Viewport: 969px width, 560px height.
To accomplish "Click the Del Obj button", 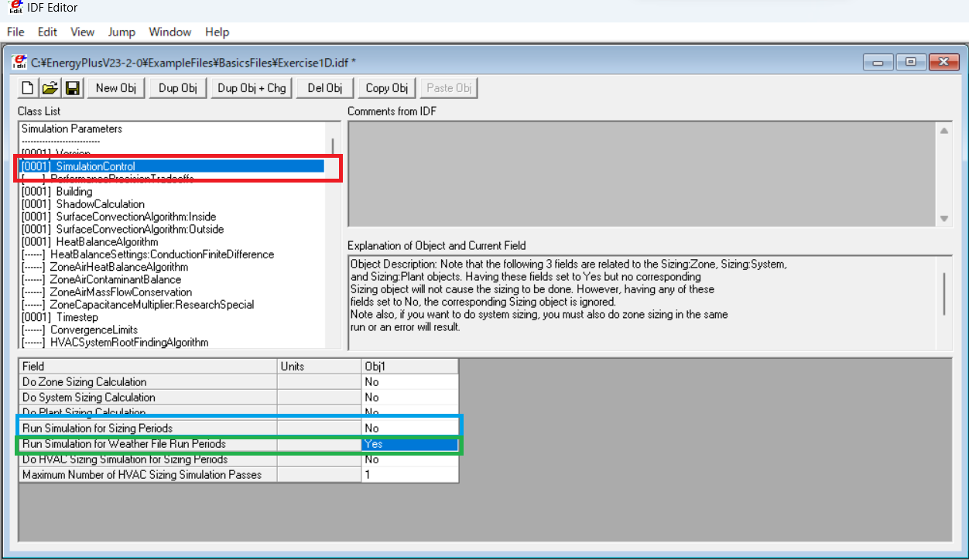I will pyautogui.click(x=325, y=88).
